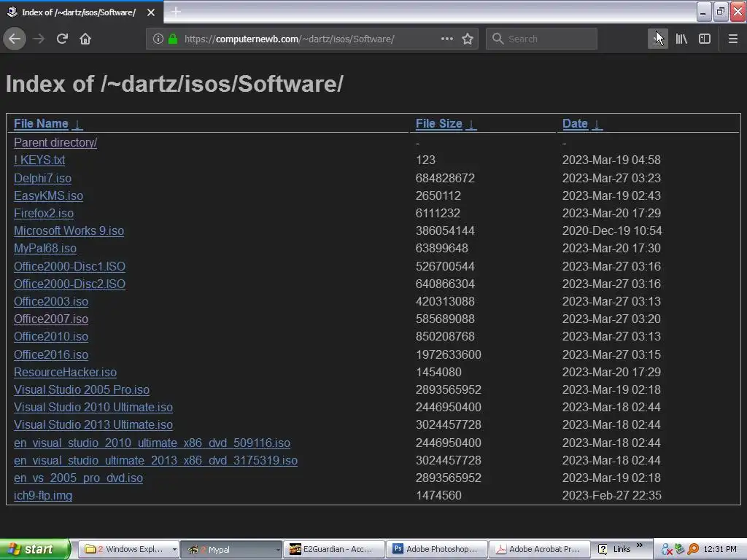Viewport: 747px width, 560px height.
Task: Click the green secure connection padlock
Action: point(173,39)
